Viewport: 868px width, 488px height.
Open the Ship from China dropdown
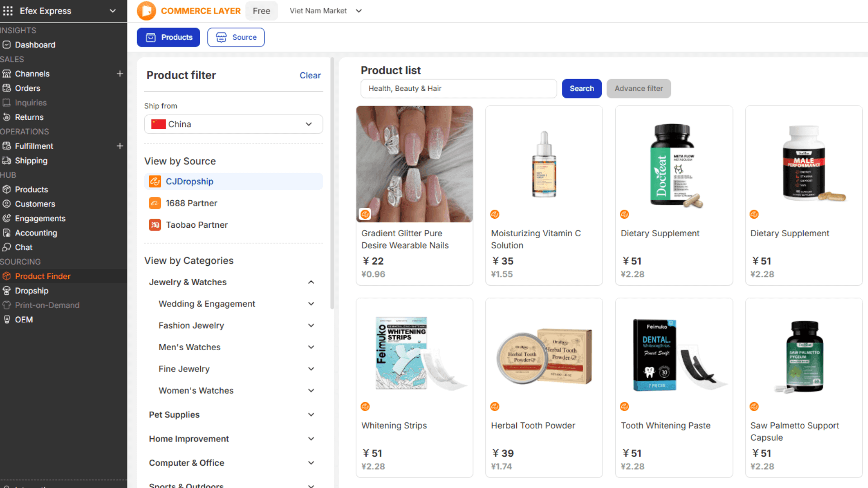(233, 124)
